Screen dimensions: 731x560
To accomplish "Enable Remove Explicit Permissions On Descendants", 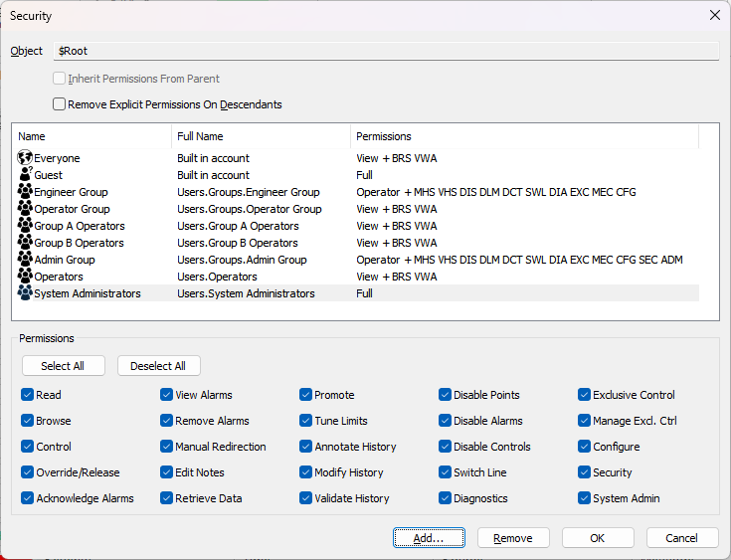I will [x=60, y=104].
